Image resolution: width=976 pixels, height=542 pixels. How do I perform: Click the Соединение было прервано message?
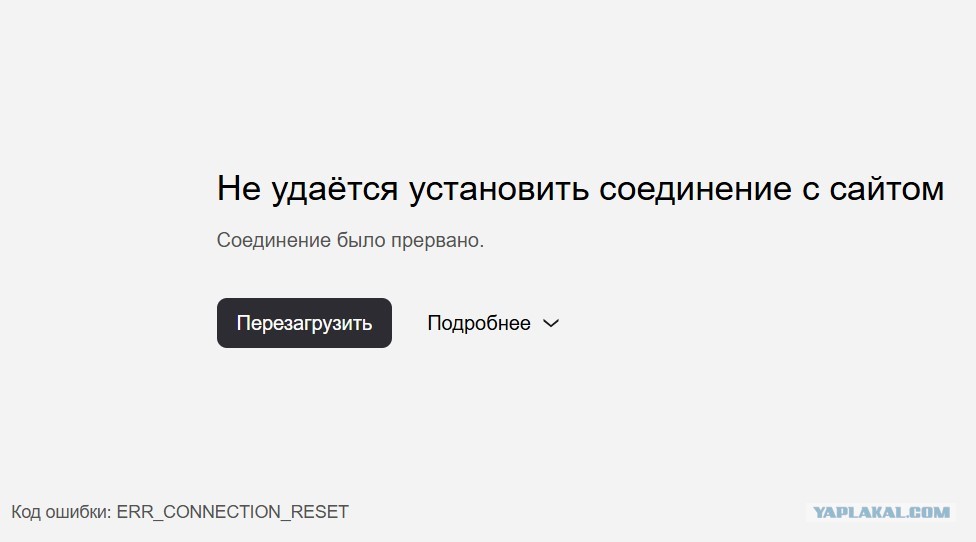coord(350,240)
